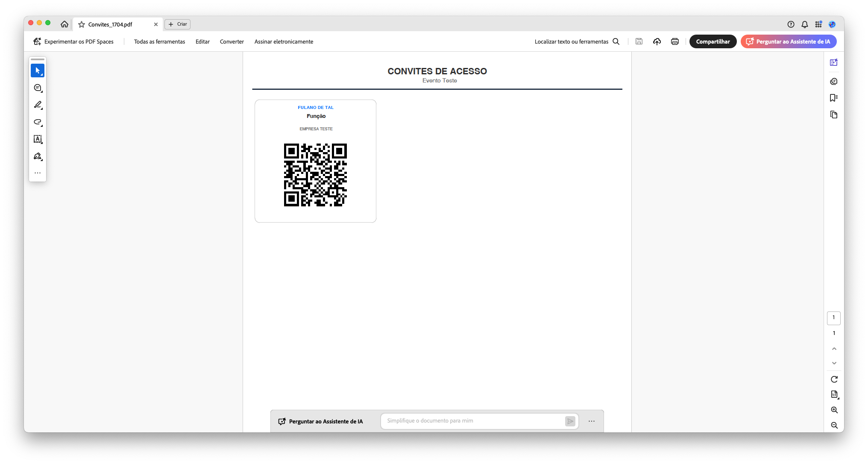The image size is (868, 464).
Task: Print the document
Action: tap(674, 41)
